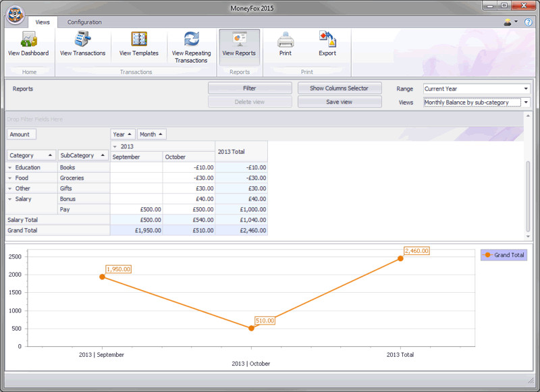
Task: Click the blue help question mark icon
Action: (528, 22)
